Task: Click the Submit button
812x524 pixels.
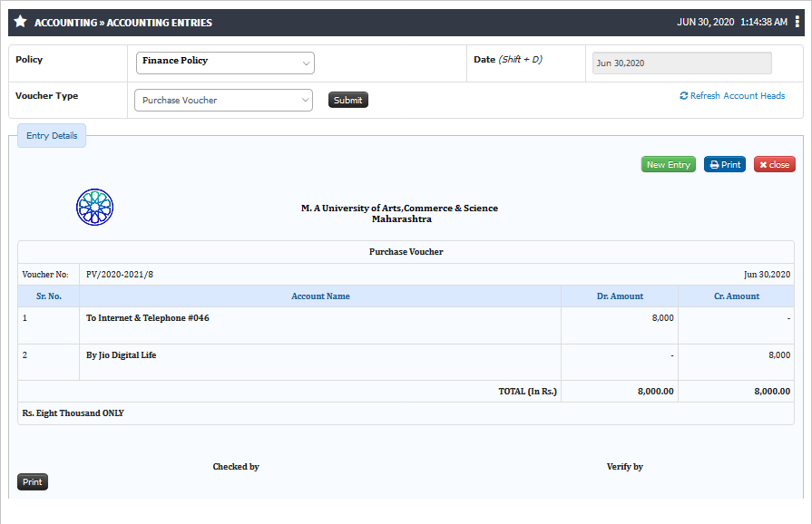Action: 348,100
